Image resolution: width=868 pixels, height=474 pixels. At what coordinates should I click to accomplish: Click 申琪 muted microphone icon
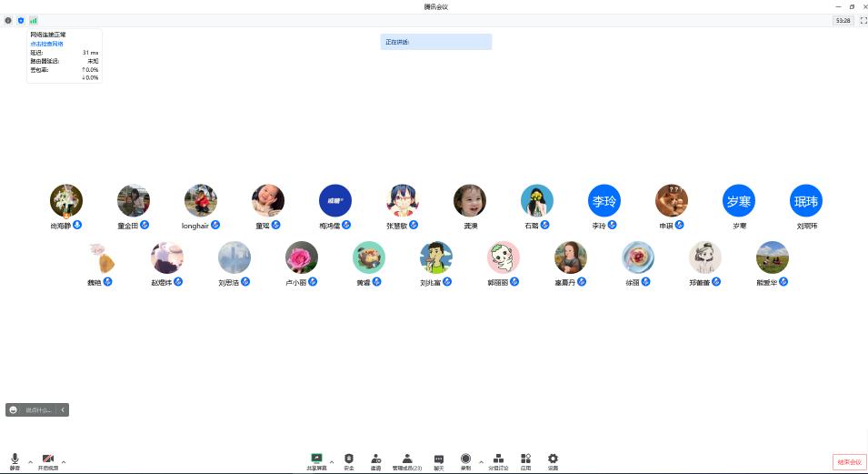pyautogui.click(x=679, y=225)
